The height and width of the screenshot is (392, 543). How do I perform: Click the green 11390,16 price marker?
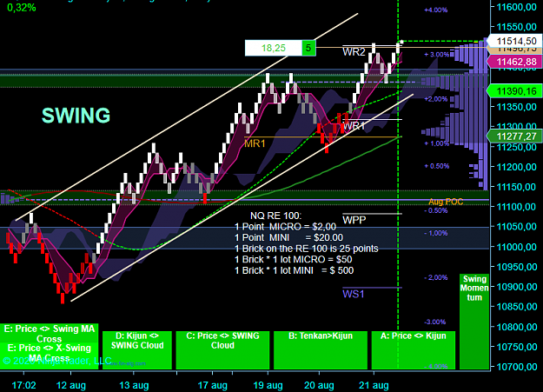point(516,91)
